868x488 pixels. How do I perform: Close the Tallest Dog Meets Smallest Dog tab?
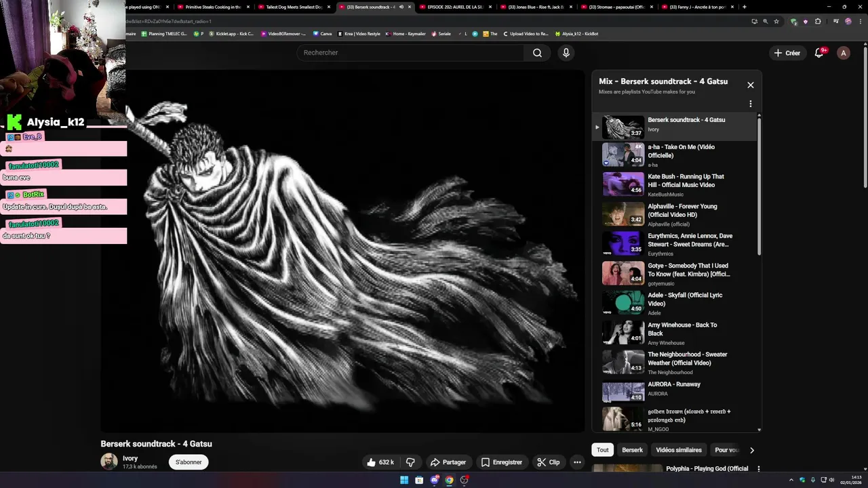coord(329,7)
